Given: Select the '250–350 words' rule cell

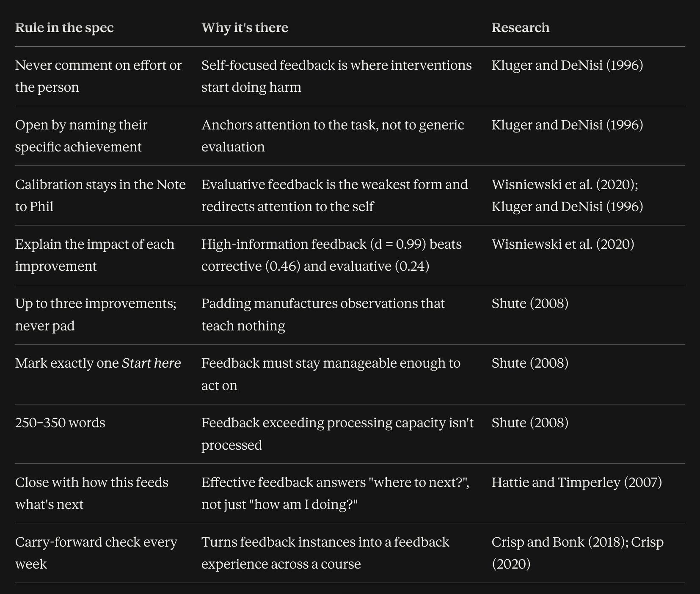Looking at the screenshot, I should click(60, 423).
